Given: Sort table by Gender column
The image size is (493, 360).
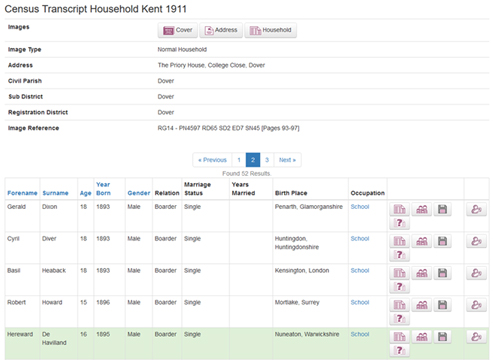Looking at the screenshot, I should pyautogui.click(x=139, y=193).
